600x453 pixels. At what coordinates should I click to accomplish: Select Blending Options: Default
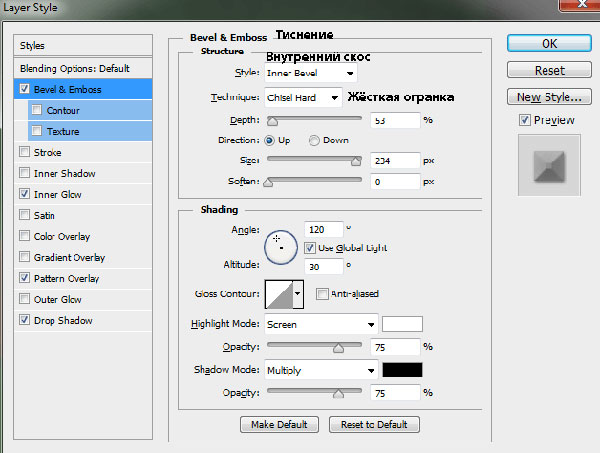coord(83,68)
